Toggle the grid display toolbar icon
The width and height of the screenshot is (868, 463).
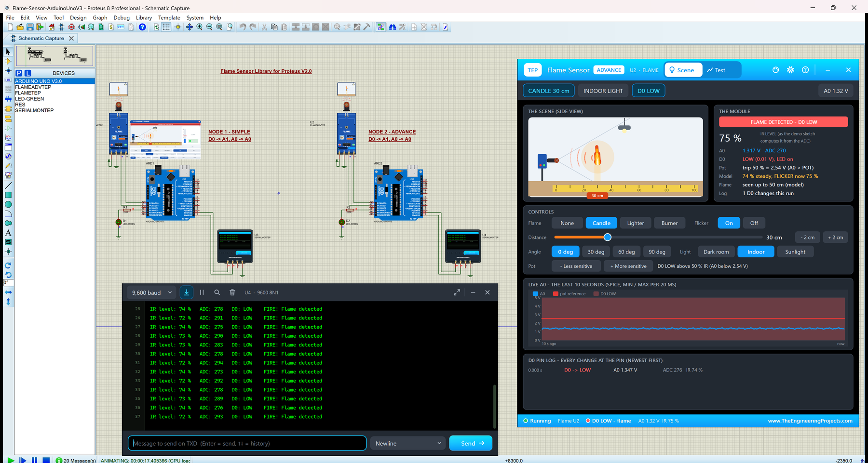[x=166, y=27]
